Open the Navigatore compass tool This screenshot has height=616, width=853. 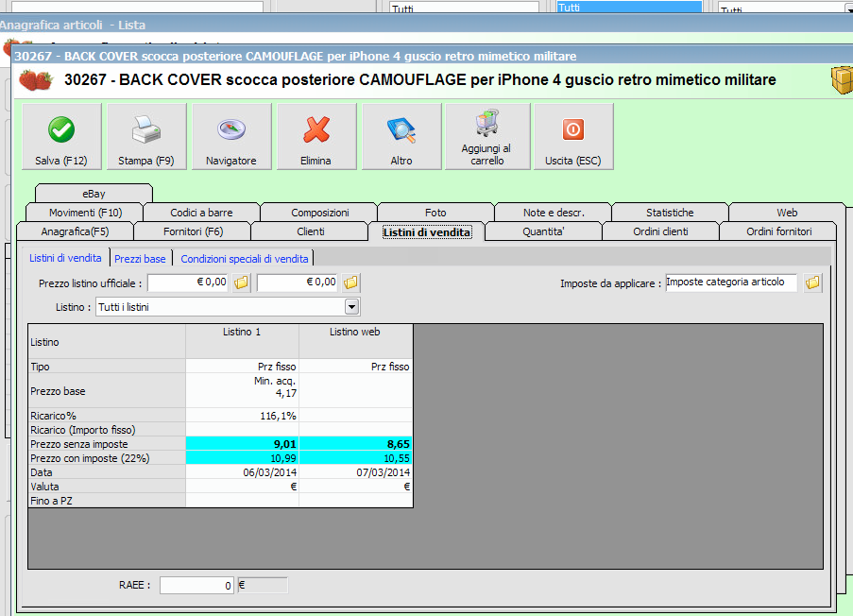231,137
